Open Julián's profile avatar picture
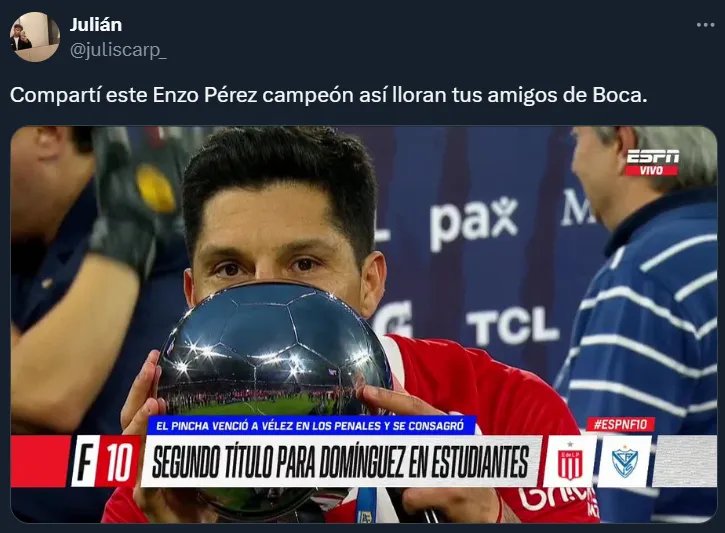 [x=35, y=37]
